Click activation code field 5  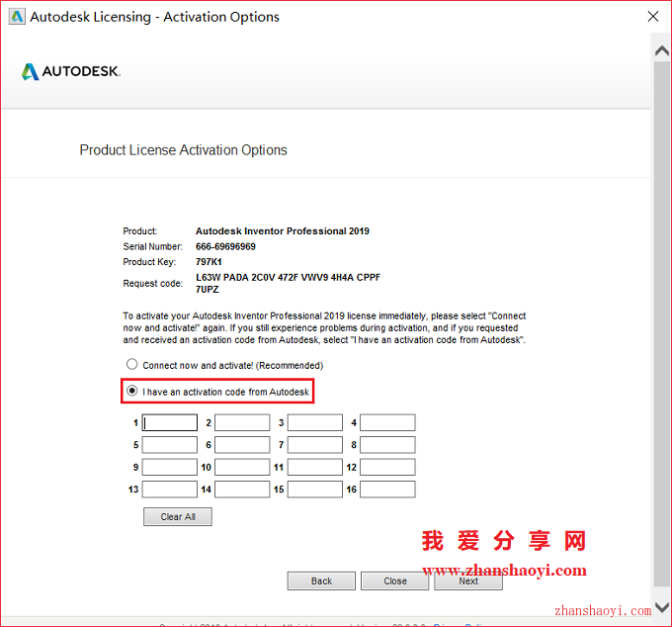click(170, 445)
